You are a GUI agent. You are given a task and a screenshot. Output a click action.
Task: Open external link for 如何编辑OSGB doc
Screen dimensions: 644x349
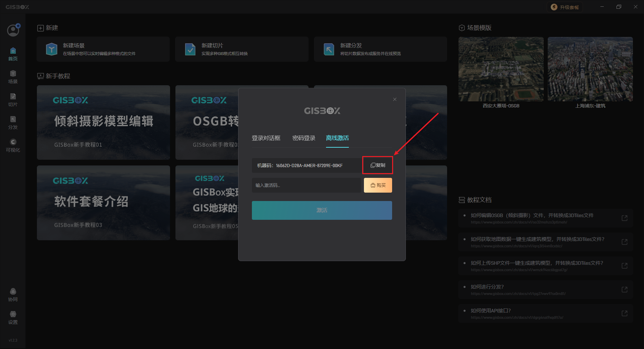pos(625,218)
